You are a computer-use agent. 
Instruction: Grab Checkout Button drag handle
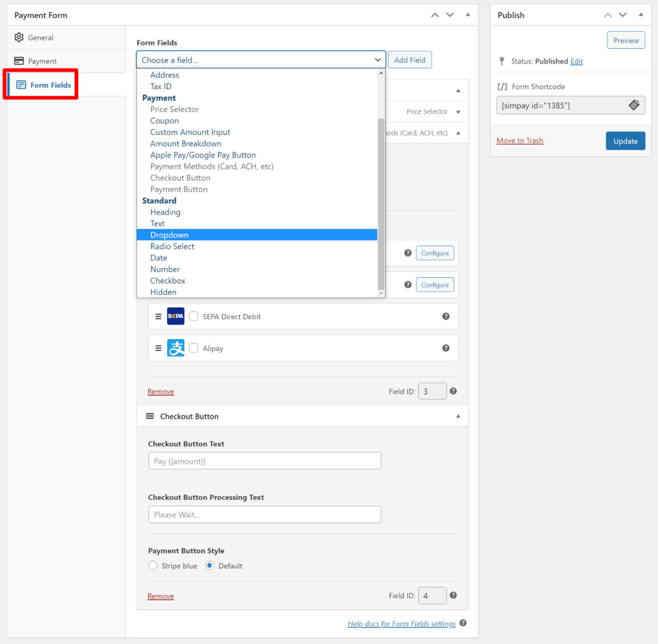pos(150,416)
